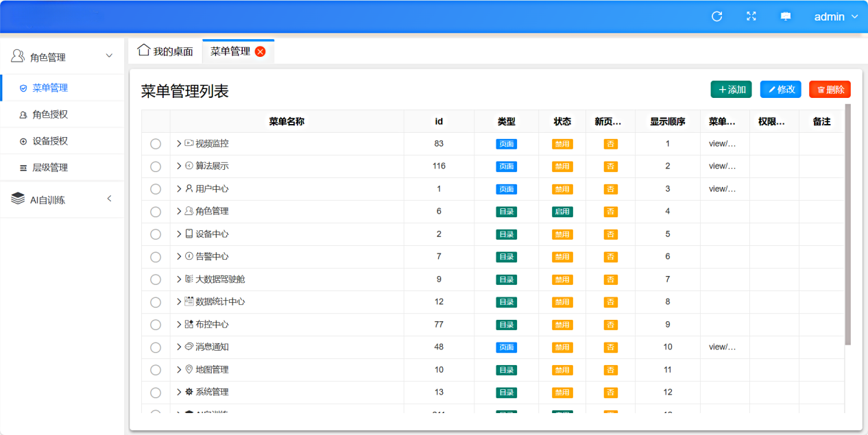
Task: Expand the 系统管理 row chevron
Action: tap(179, 392)
